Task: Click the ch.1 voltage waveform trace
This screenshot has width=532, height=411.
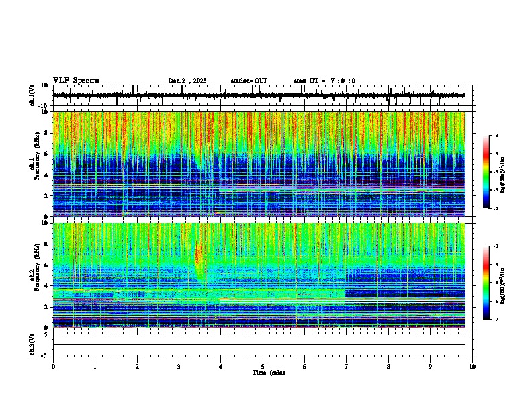Action: pos(259,95)
